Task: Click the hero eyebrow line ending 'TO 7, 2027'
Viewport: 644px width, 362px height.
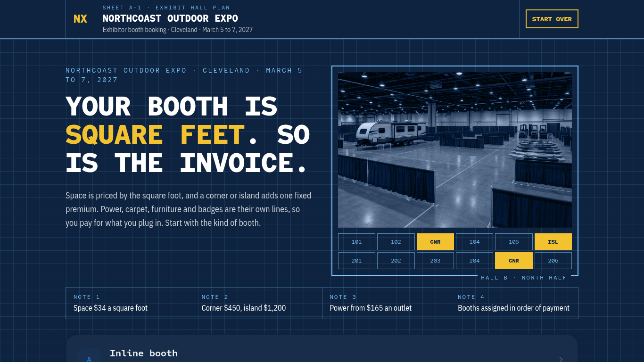Action: point(184,75)
